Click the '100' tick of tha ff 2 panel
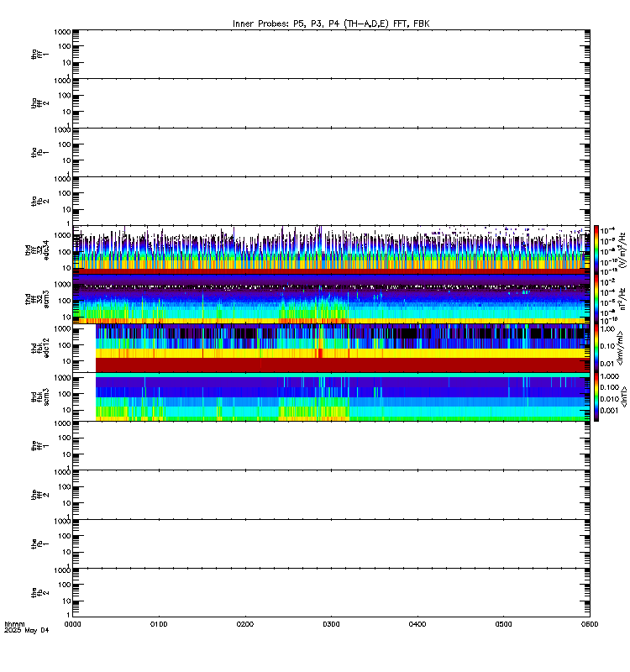The width and height of the screenshot is (630, 672). point(65,96)
